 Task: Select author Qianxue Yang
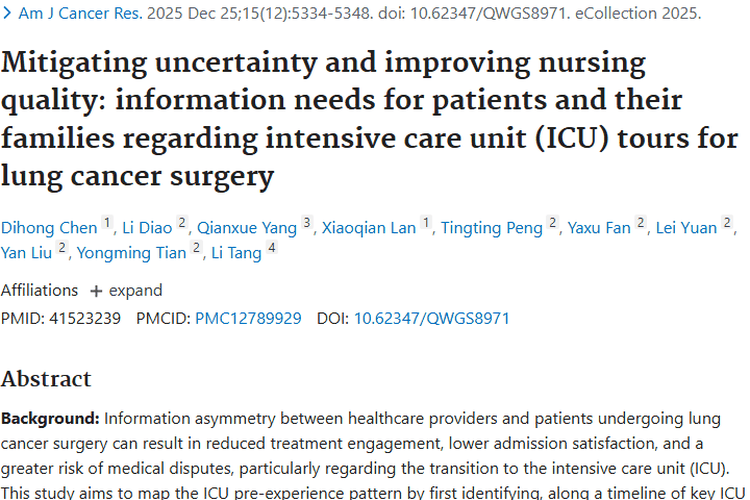point(247,227)
